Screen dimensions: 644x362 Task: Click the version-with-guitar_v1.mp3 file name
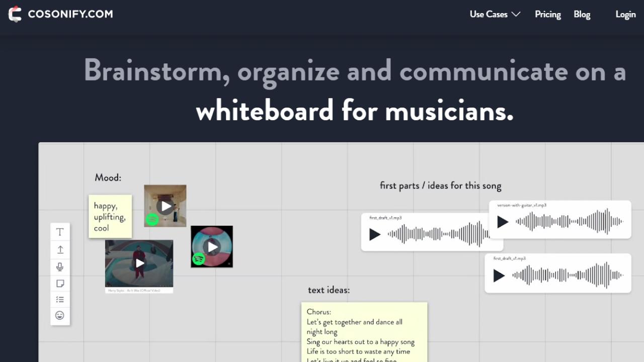pyautogui.click(x=522, y=205)
